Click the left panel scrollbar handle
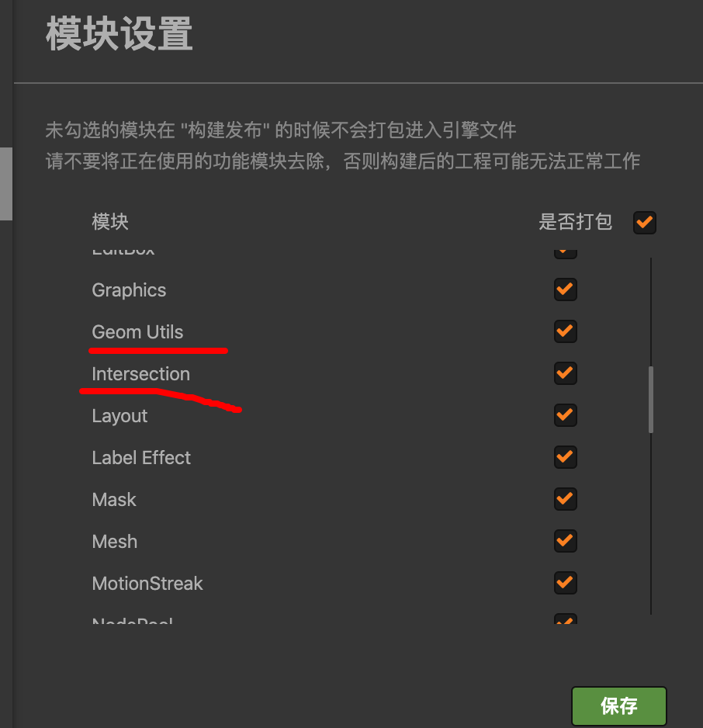Viewport: 703px width, 728px height. click(x=5, y=184)
